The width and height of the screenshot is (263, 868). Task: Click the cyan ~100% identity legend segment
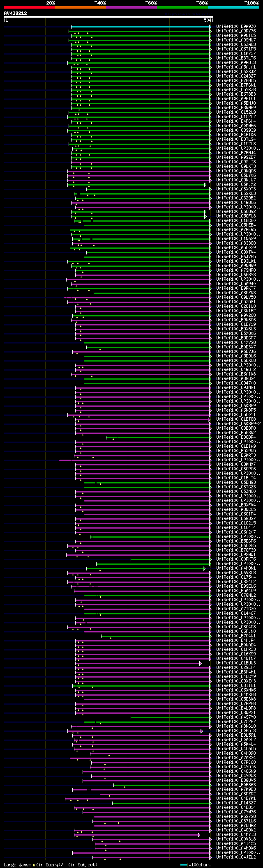[233, 7]
